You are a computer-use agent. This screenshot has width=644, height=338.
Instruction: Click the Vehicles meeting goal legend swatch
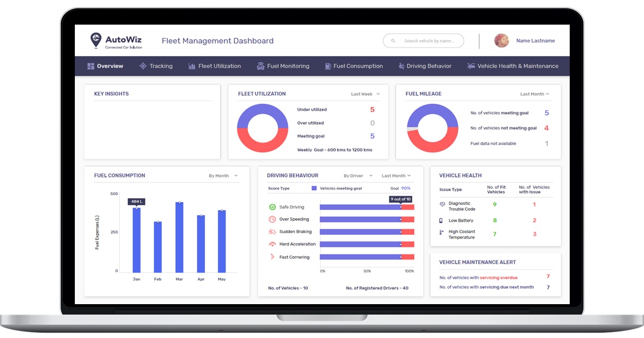(314, 188)
